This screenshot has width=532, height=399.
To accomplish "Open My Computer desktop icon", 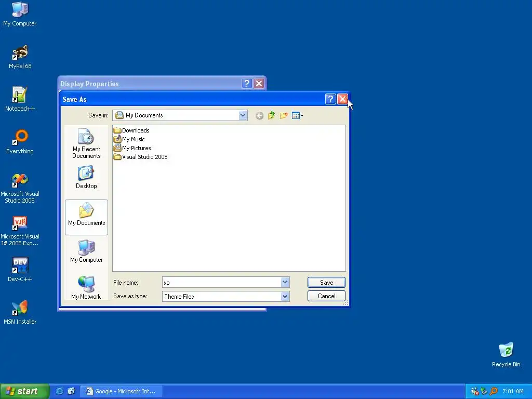I will 20,14.
